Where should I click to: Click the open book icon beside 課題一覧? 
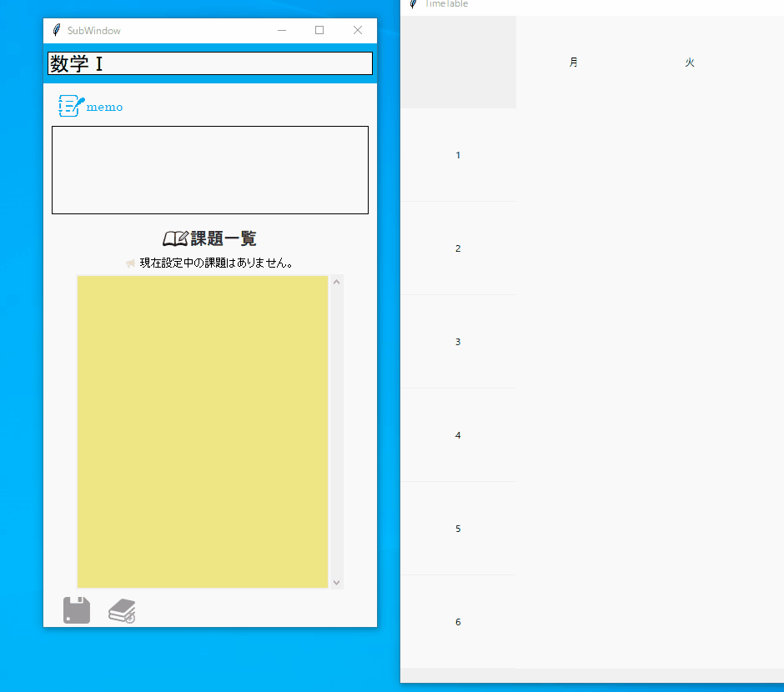174,238
